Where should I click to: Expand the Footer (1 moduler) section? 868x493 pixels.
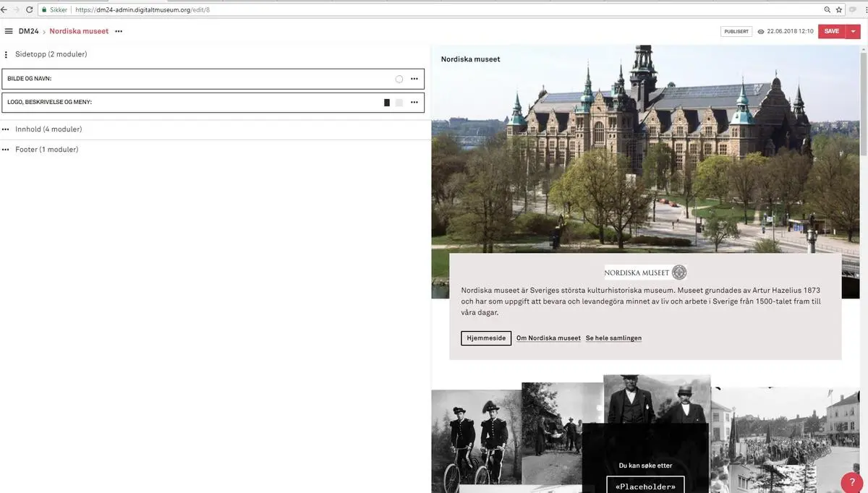coord(46,150)
